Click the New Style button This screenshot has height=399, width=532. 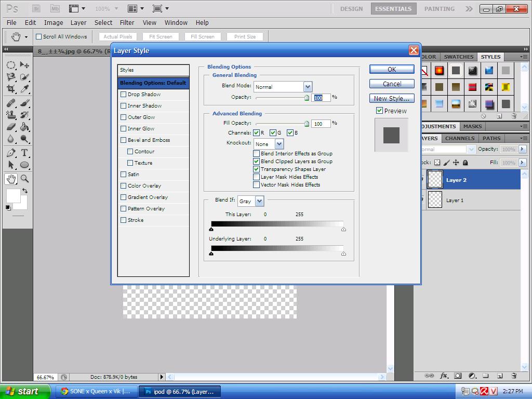pyautogui.click(x=392, y=98)
